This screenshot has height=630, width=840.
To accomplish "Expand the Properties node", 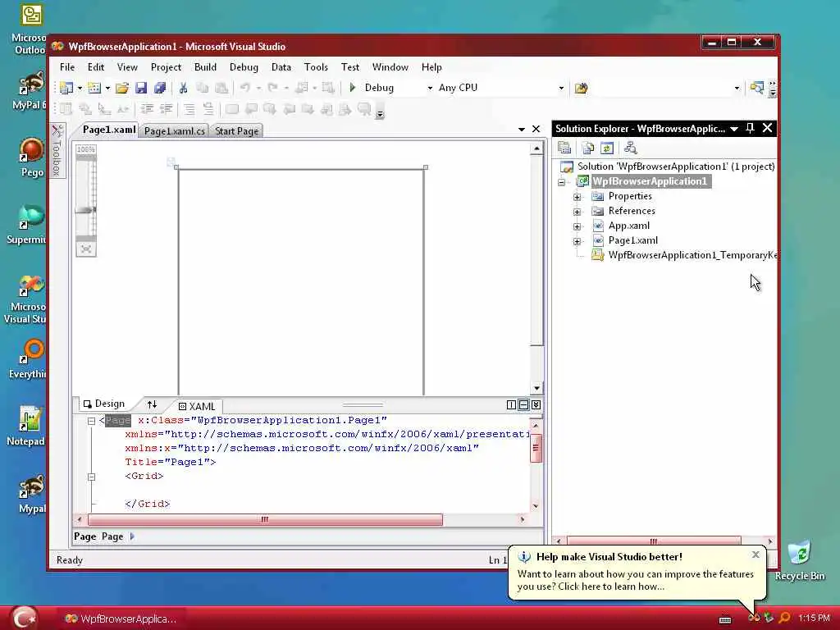I will pyautogui.click(x=577, y=197).
